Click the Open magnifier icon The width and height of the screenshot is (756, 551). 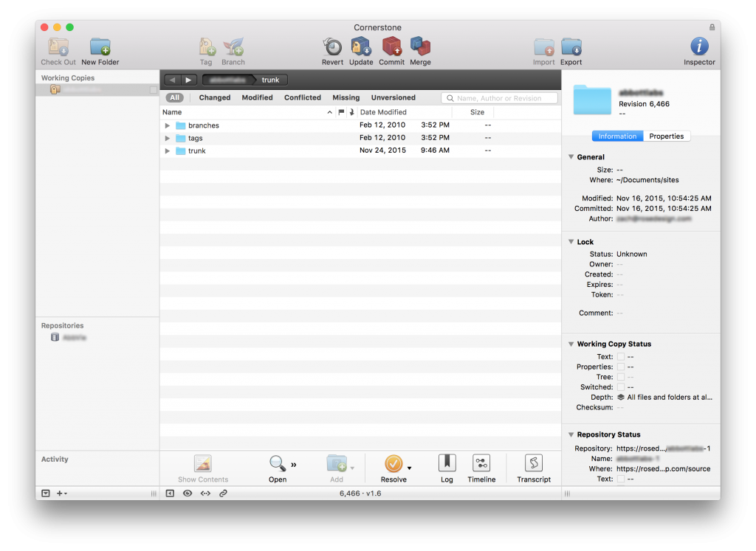(278, 463)
